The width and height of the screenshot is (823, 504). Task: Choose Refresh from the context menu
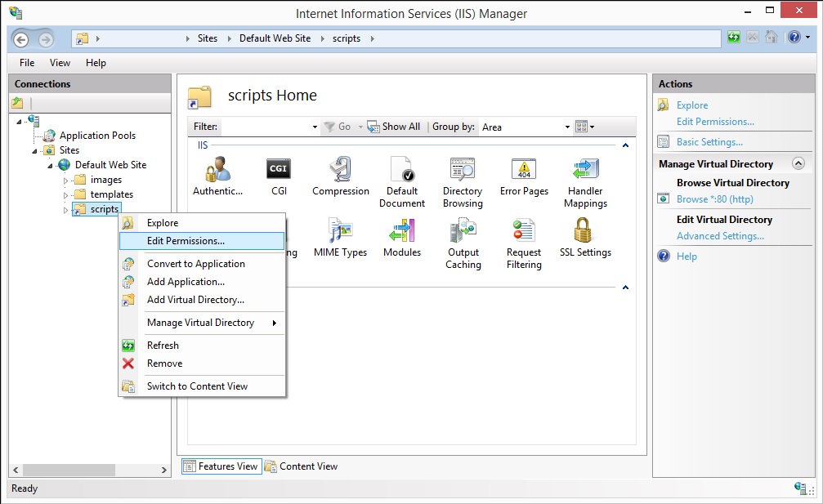202,346
